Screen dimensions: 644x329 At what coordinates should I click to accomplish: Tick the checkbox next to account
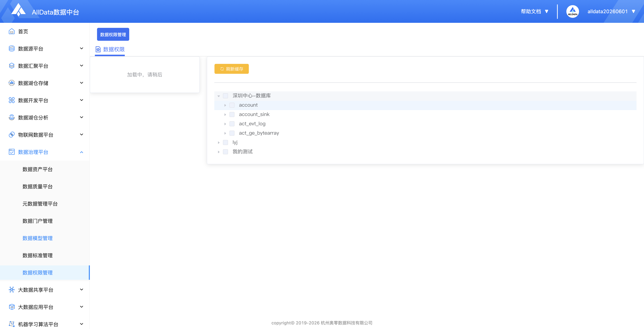232,105
